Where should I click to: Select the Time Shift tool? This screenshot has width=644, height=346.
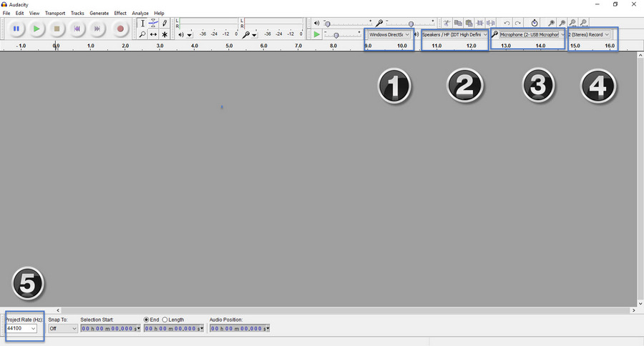pos(153,34)
